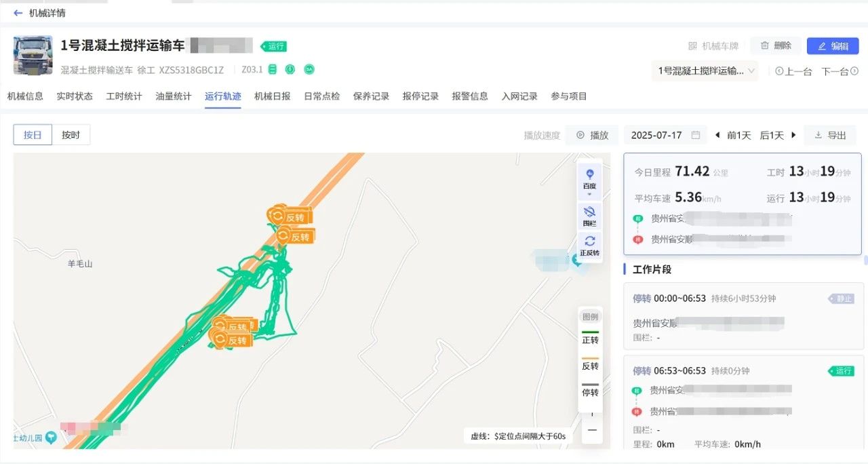Switch to 机械信息 tab
This screenshot has height=464, width=868.
(x=25, y=96)
